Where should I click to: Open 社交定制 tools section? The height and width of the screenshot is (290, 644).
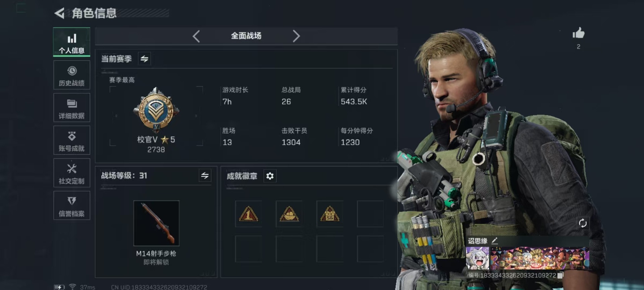71,173
